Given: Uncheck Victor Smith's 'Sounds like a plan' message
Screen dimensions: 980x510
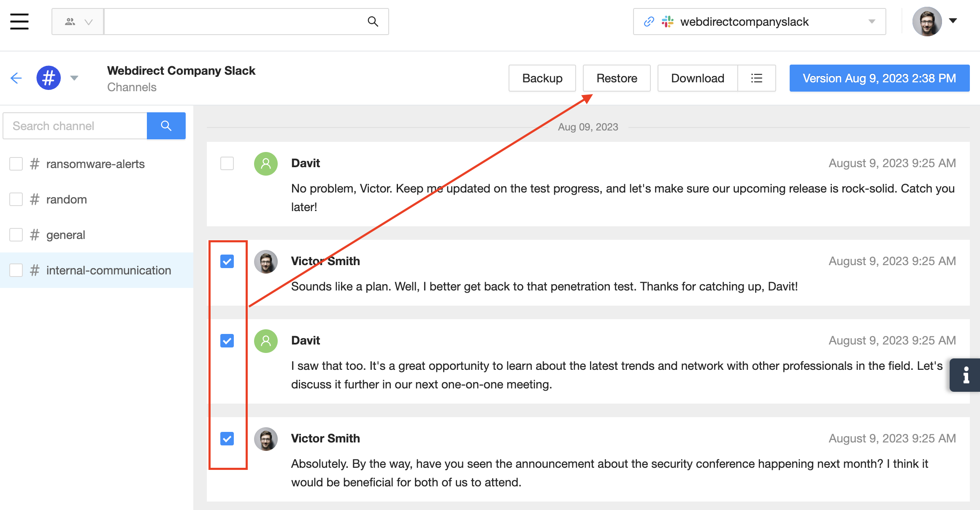Looking at the screenshot, I should [227, 261].
